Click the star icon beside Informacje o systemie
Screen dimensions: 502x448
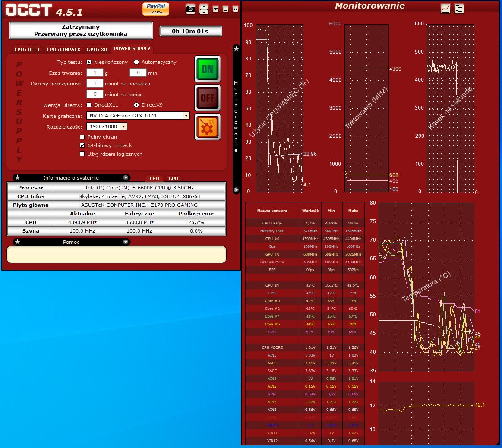pyautogui.click(x=18, y=178)
